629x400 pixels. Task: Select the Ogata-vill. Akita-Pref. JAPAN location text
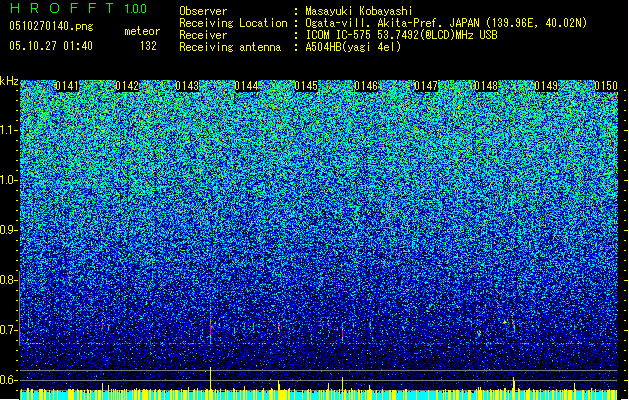tap(446, 23)
